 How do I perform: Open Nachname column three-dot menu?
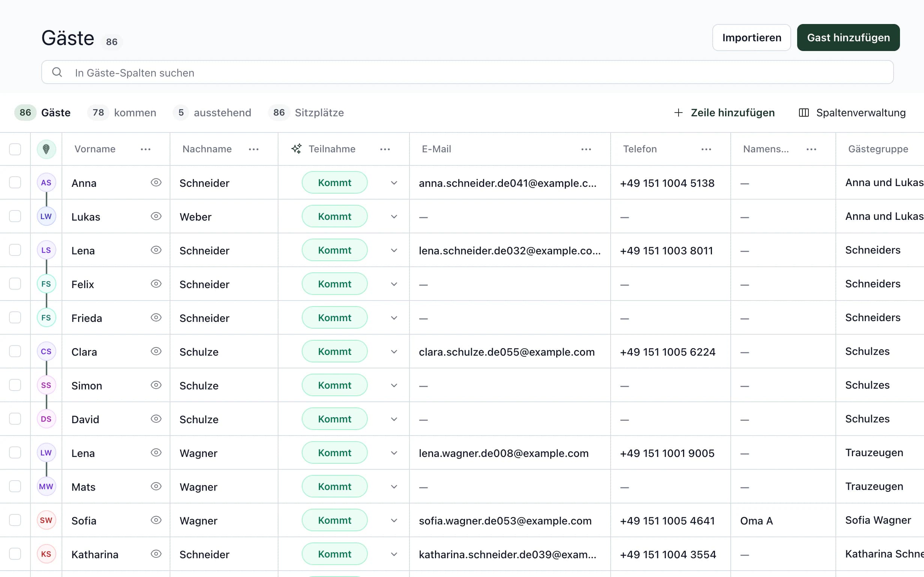pos(253,149)
